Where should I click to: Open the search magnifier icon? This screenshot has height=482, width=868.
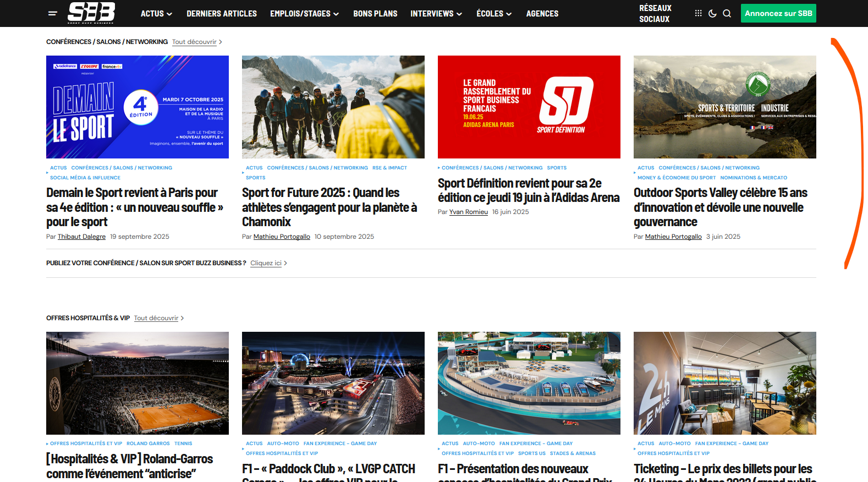[x=727, y=13]
